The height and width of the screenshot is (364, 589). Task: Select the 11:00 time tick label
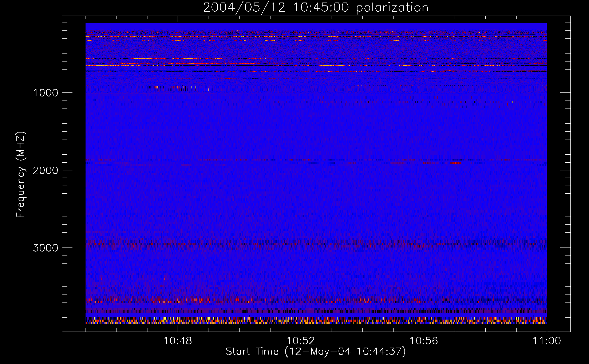tap(547, 341)
